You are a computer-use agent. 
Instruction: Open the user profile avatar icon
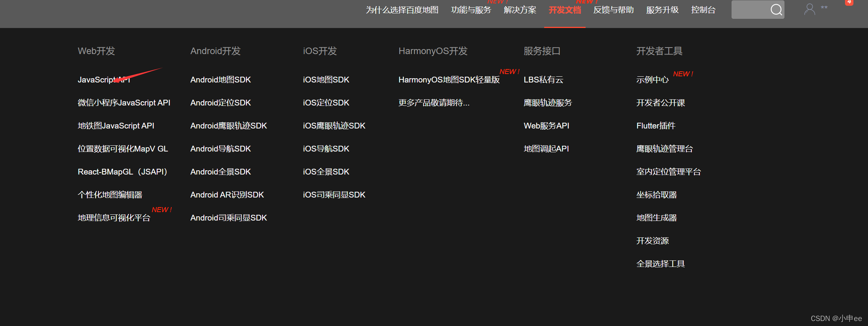point(809,9)
